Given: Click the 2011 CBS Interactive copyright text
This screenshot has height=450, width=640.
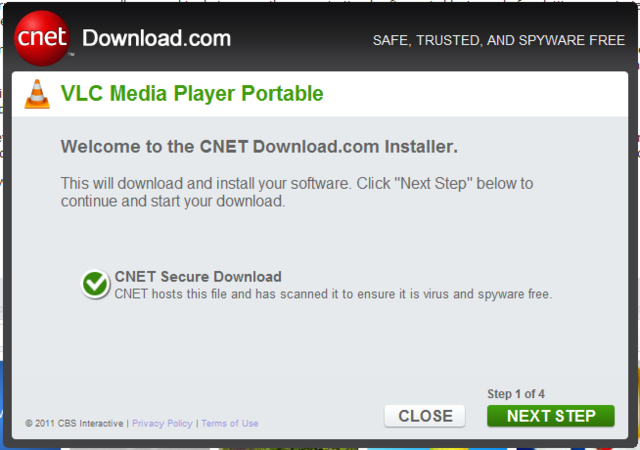Looking at the screenshot, I should (x=74, y=424).
